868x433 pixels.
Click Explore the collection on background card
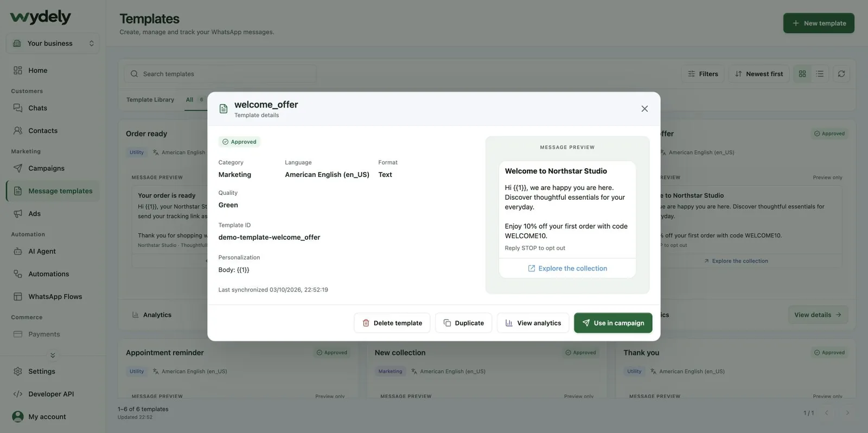pyautogui.click(x=736, y=261)
